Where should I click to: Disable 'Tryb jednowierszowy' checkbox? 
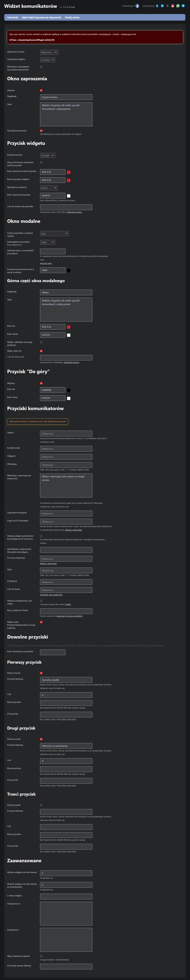coord(42,131)
